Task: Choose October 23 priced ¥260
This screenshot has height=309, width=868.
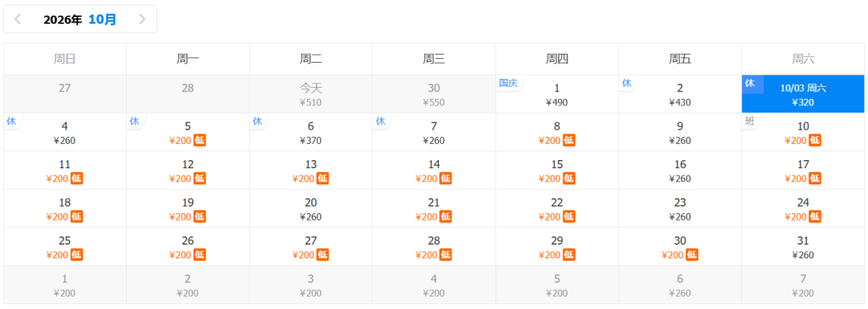Action: (680, 208)
